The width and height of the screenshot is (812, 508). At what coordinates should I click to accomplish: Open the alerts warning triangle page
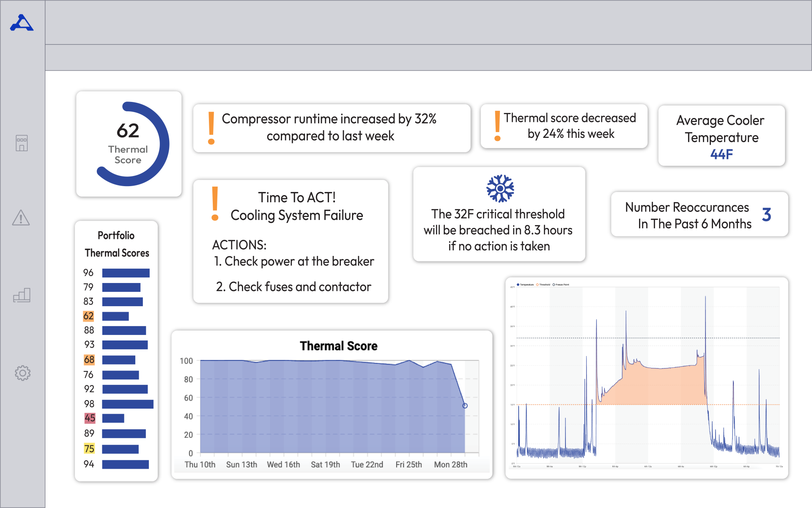[21, 218]
